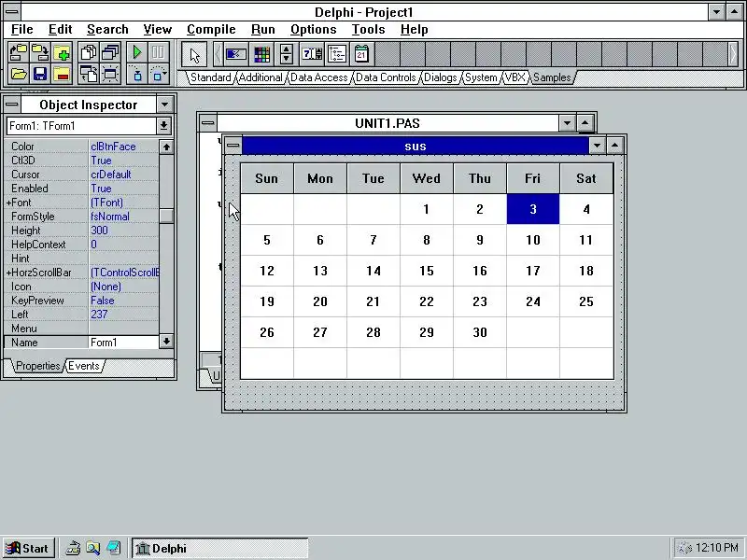Open the UNIT1.PAS window system menu box
The width and height of the screenshot is (747, 560).
click(207, 123)
